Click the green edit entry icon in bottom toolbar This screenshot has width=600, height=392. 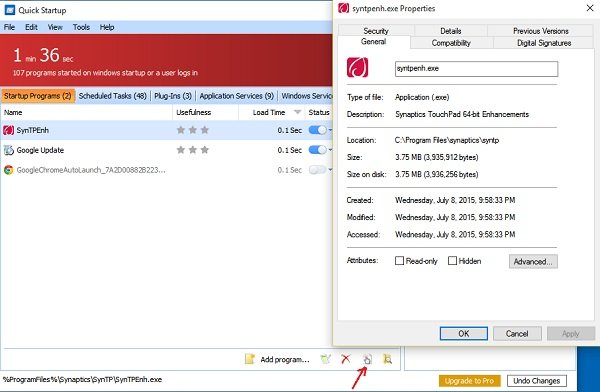(x=326, y=359)
